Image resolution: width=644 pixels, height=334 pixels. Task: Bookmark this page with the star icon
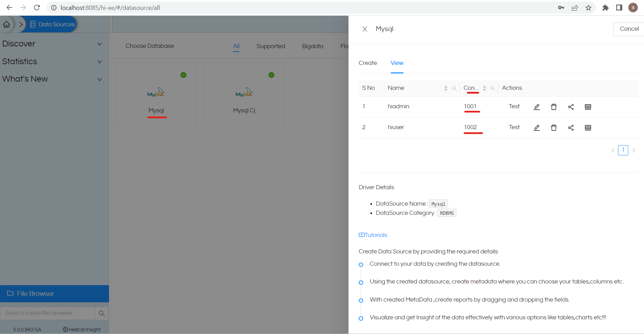(x=588, y=8)
